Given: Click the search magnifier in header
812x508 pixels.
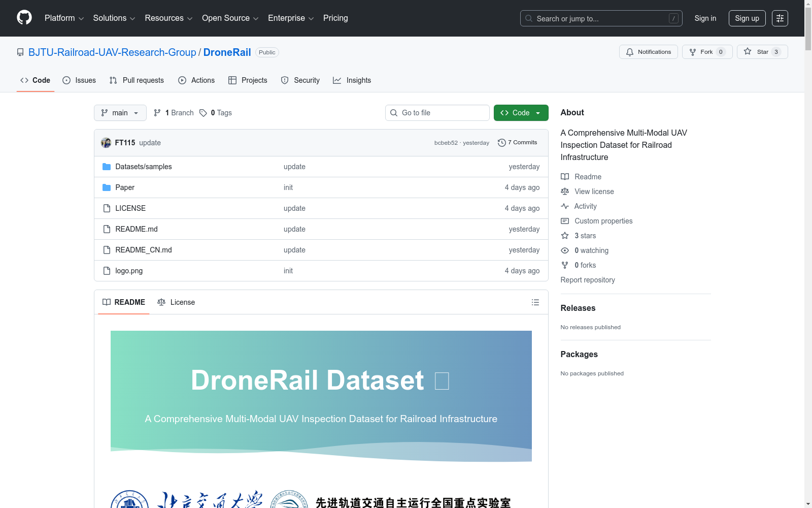Looking at the screenshot, I should (529, 18).
